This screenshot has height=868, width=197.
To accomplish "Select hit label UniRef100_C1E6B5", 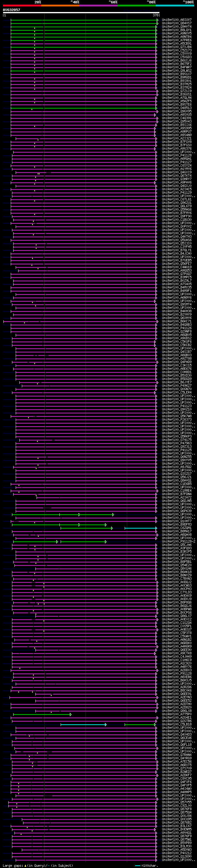I will point(177,484).
